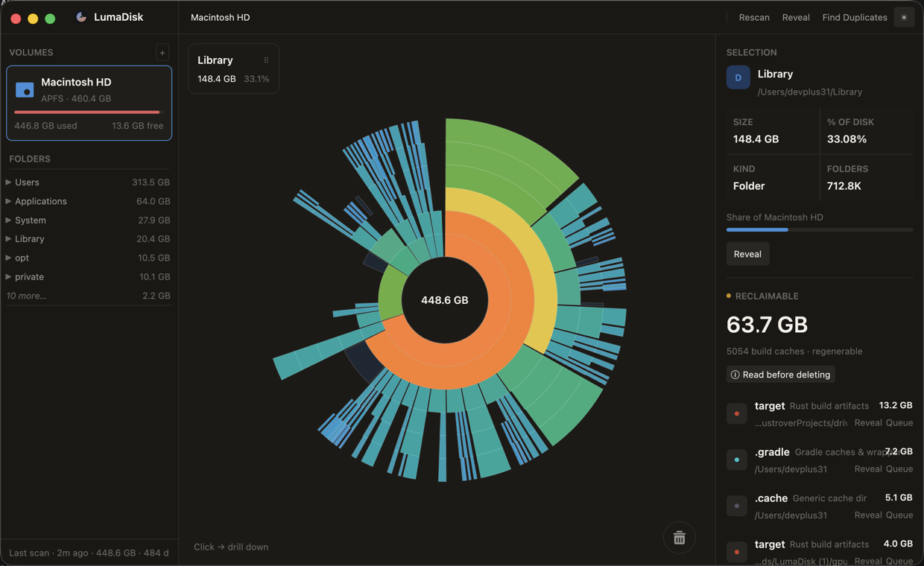The width and height of the screenshot is (924, 566).
Task: Open the trash queue icon
Action: (679, 538)
